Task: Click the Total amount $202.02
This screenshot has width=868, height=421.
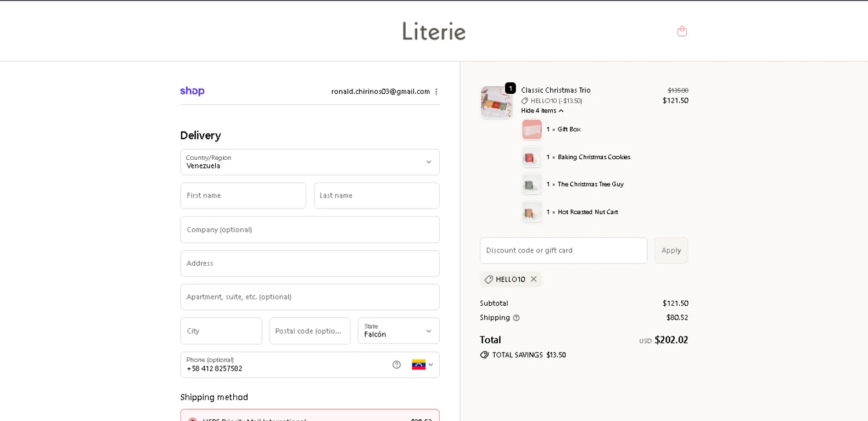Action: point(671,340)
